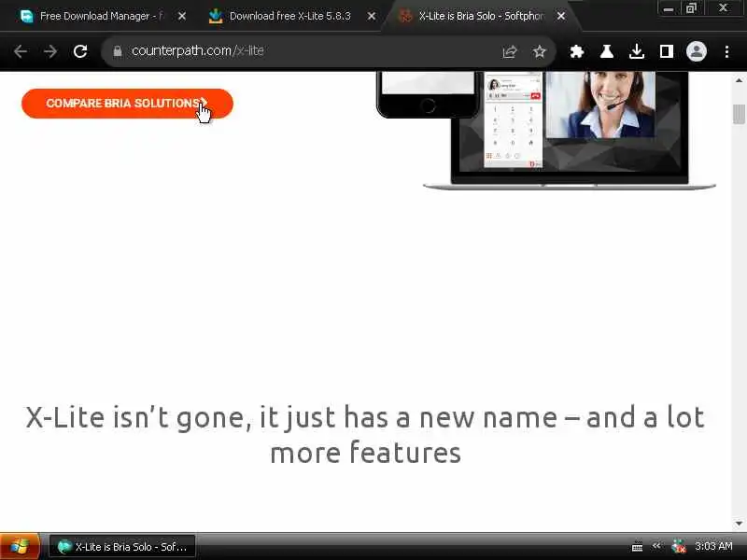
Task: Close the Free Download Manager tab
Action: 182,16
